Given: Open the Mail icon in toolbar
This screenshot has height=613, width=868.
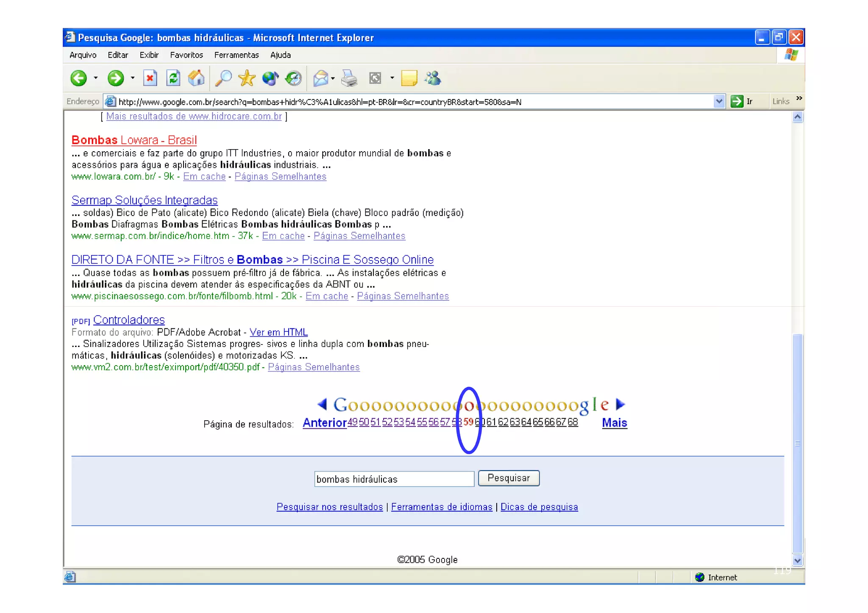Looking at the screenshot, I should point(321,78).
